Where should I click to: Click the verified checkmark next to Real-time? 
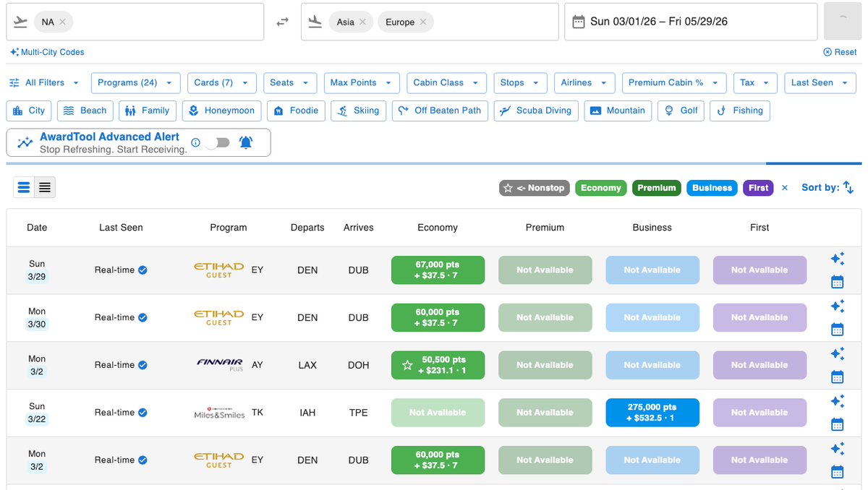tap(142, 270)
